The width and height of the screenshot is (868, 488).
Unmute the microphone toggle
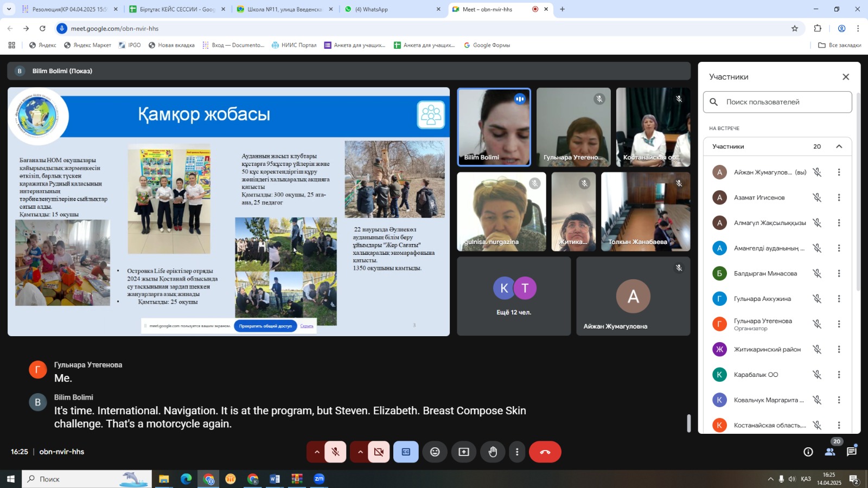(x=335, y=452)
